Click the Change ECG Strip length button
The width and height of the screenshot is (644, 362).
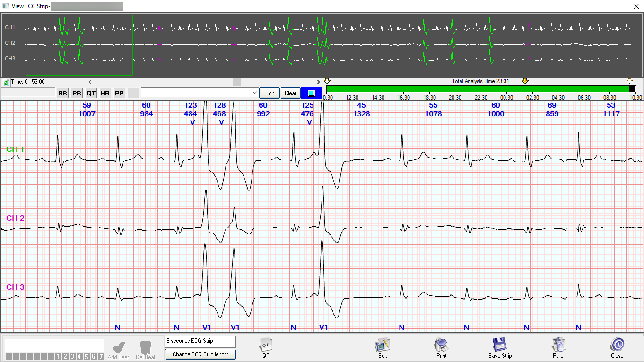point(200,354)
